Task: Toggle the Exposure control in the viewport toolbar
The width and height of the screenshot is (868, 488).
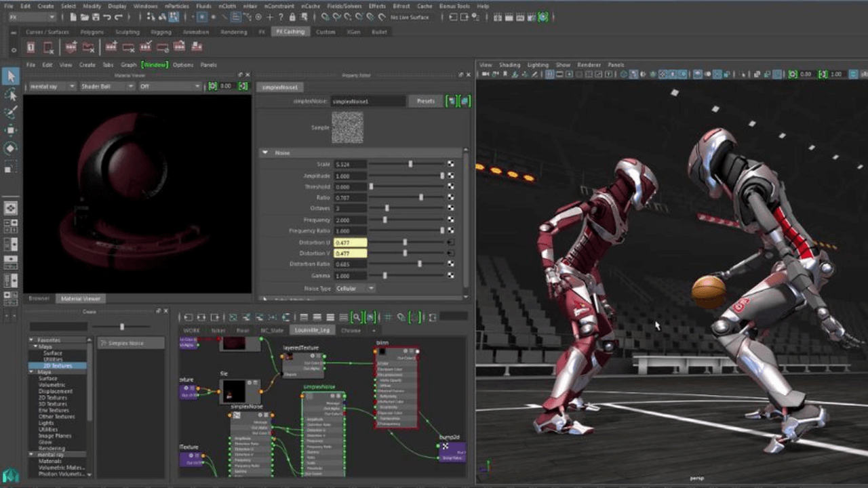Action: click(x=793, y=75)
